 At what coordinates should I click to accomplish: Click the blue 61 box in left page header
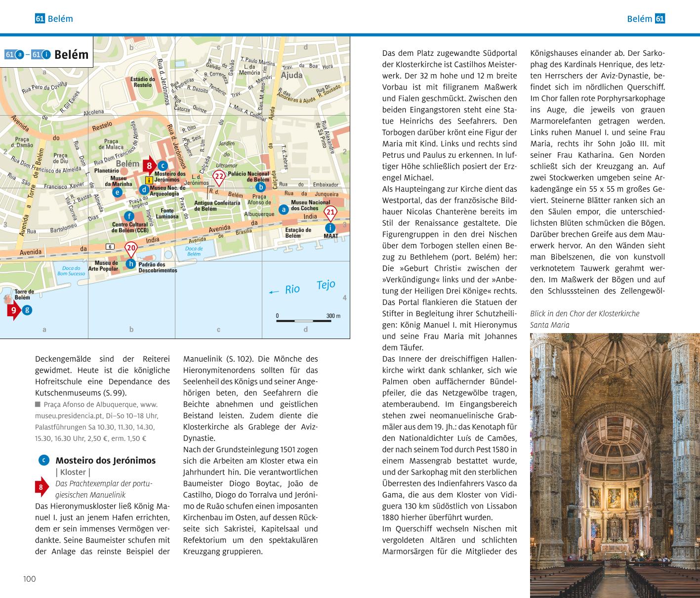click(x=40, y=19)
